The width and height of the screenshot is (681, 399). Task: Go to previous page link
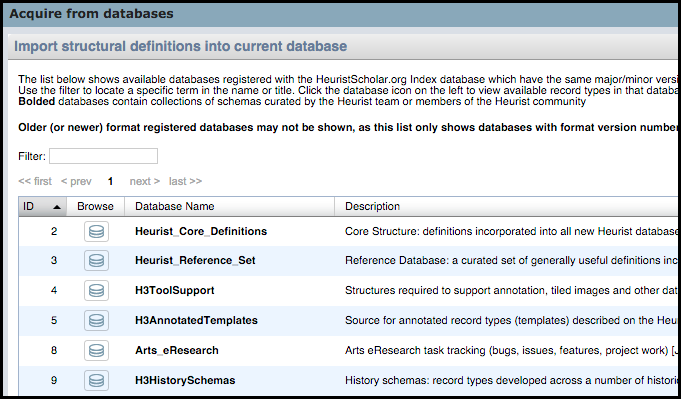[x=76, y=181]
